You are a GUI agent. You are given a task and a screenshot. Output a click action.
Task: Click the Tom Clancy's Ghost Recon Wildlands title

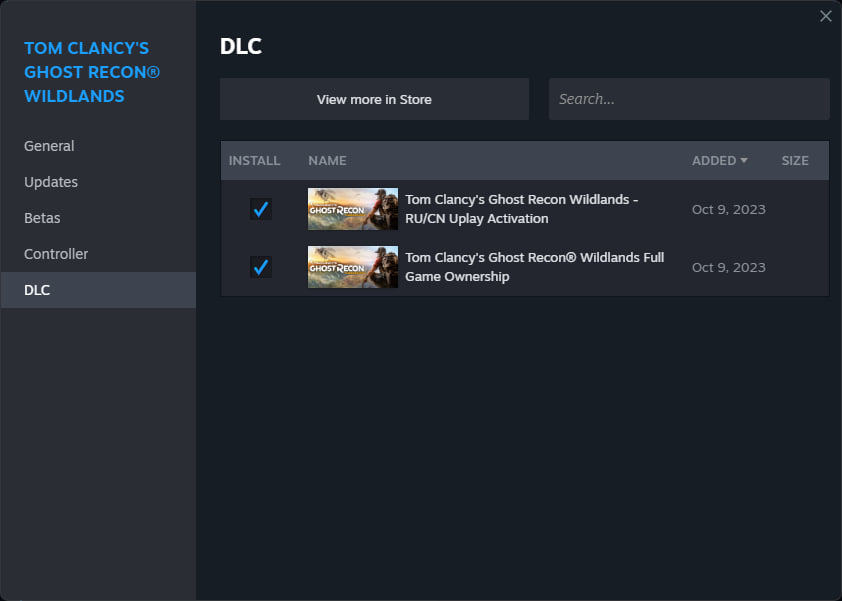tap(92, 72)
